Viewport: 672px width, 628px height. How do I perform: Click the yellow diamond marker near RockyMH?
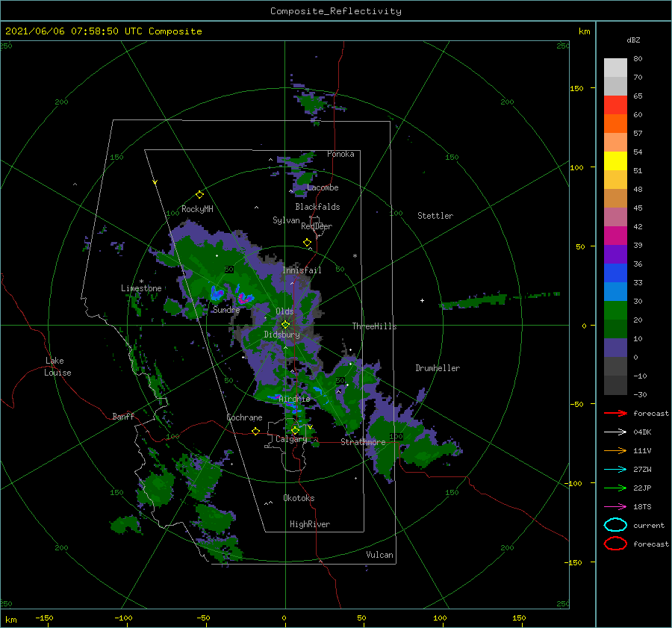pos(199,195)
